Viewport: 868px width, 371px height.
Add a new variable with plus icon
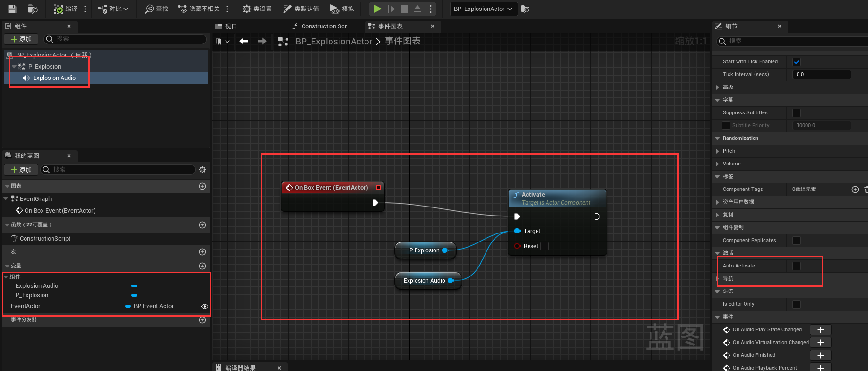(202, 266)
